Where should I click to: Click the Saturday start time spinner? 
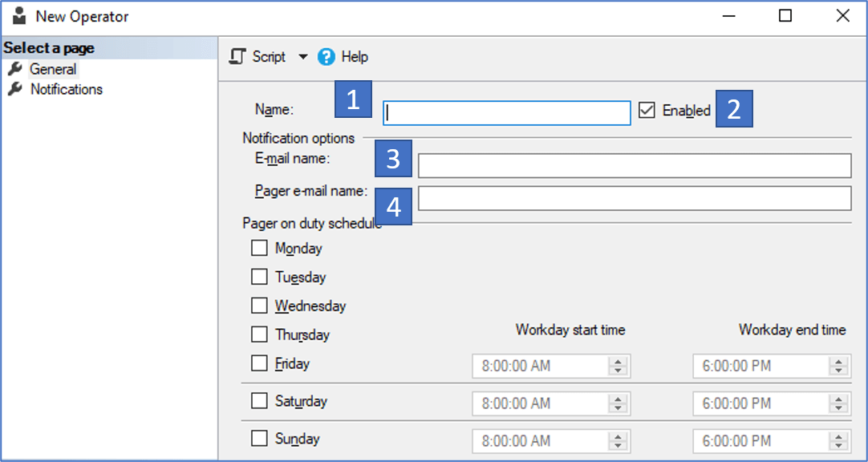[x=619, y=404]
